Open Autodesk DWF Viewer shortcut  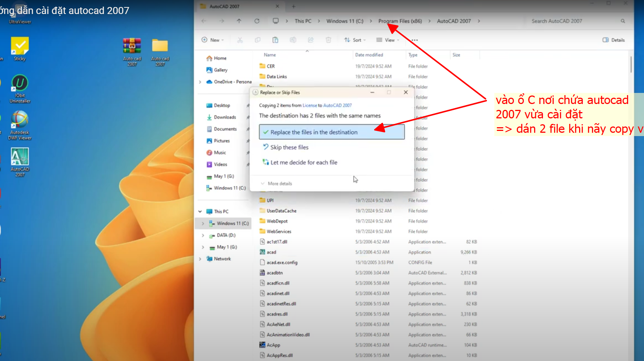(20, 125)
